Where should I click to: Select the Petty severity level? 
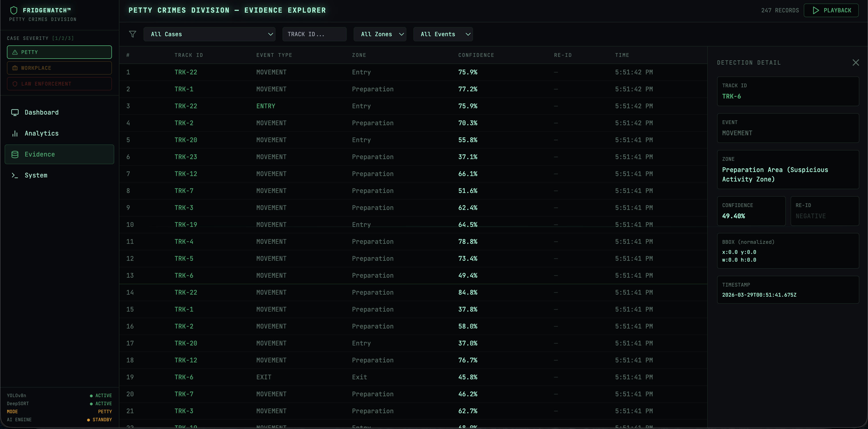tap(59, 52)
